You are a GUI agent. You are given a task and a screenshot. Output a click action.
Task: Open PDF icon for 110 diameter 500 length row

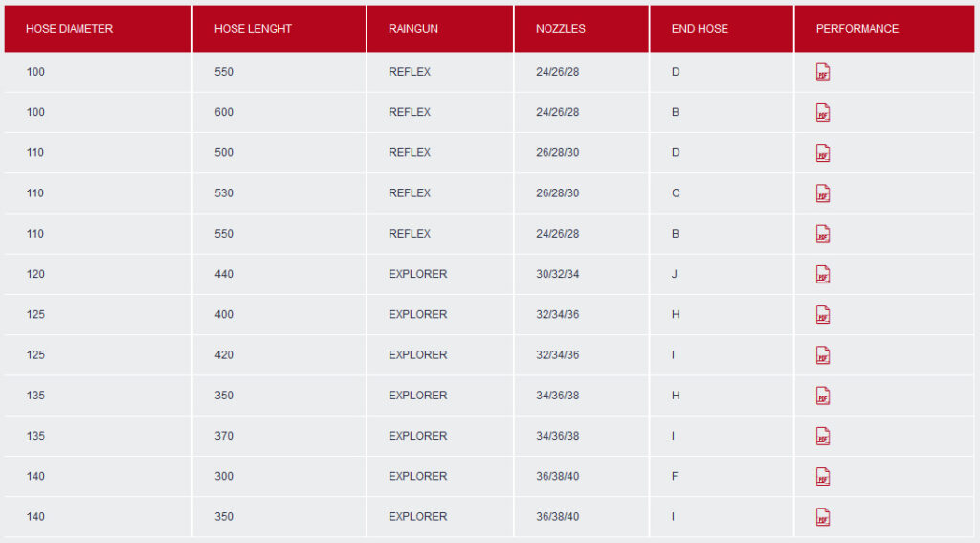click(x=822, y=153)
